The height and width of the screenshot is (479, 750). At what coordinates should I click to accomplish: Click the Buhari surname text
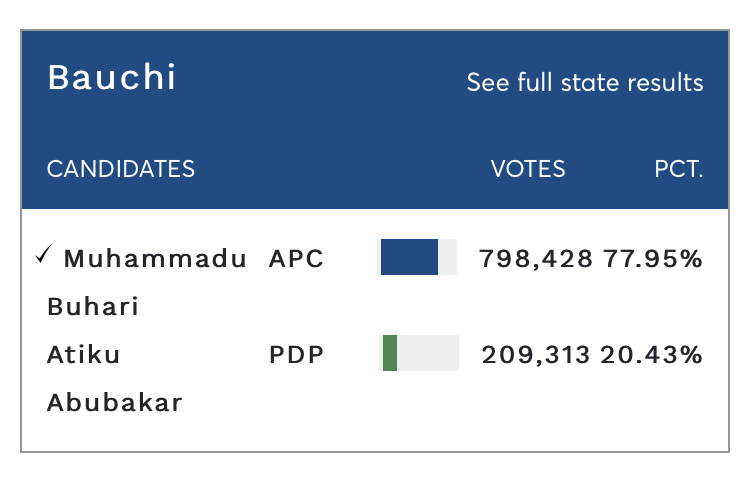tap(93, 307)
